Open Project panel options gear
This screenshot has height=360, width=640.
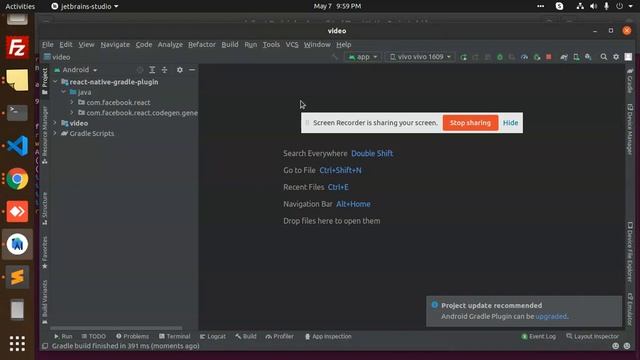click(x=180, y=70)
